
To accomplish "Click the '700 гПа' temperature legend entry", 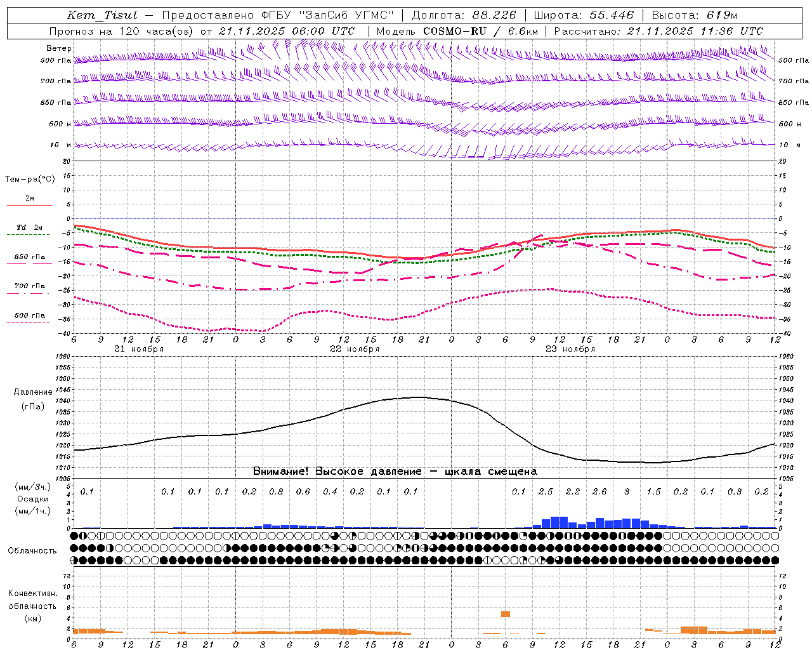I will (x=29, y=286).
